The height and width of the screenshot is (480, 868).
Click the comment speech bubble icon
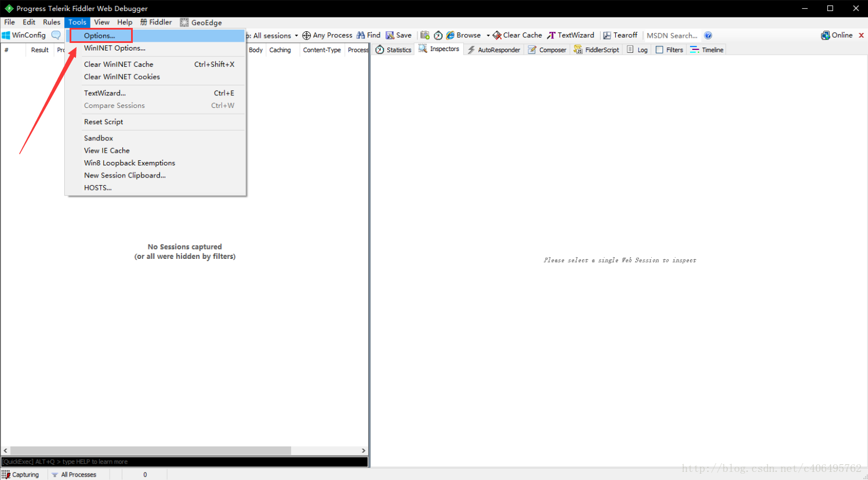[x=56, y=35]
